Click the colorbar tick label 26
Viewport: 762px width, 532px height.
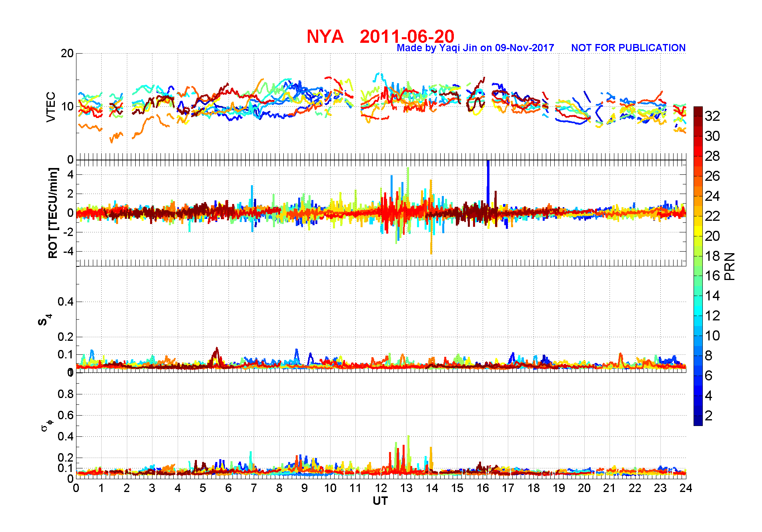click(x=712, y=176)
